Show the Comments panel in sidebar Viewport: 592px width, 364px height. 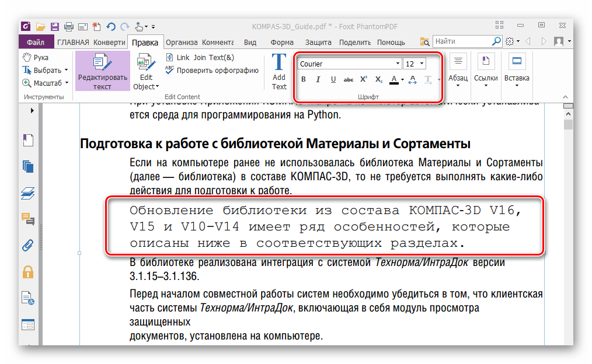28,219
